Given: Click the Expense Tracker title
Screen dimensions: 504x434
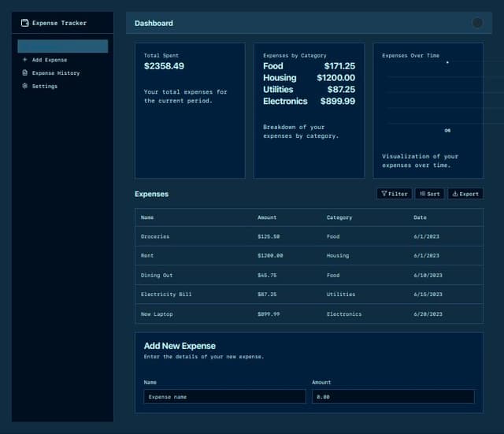Looking at the screenshot, I should coord(60,23).
